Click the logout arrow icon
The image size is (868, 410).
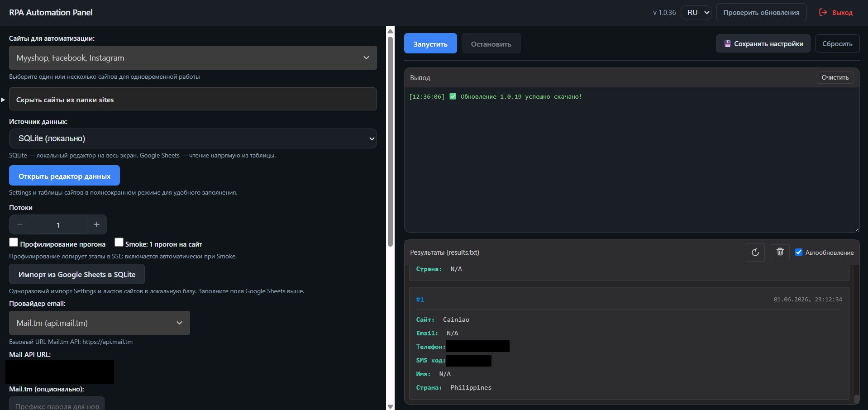click(x=823, y=12)
